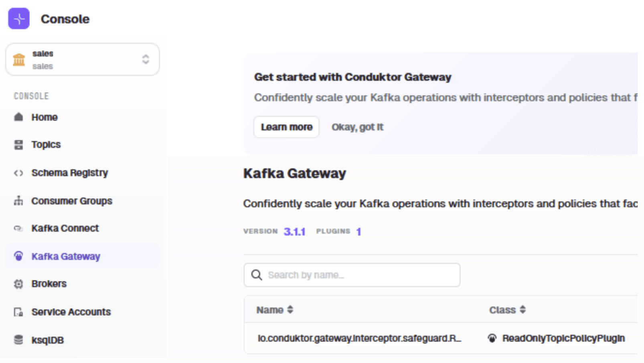644x363 pixels.
Task: Click the Consumer Groups icon
Action: (x=18, y=201)
